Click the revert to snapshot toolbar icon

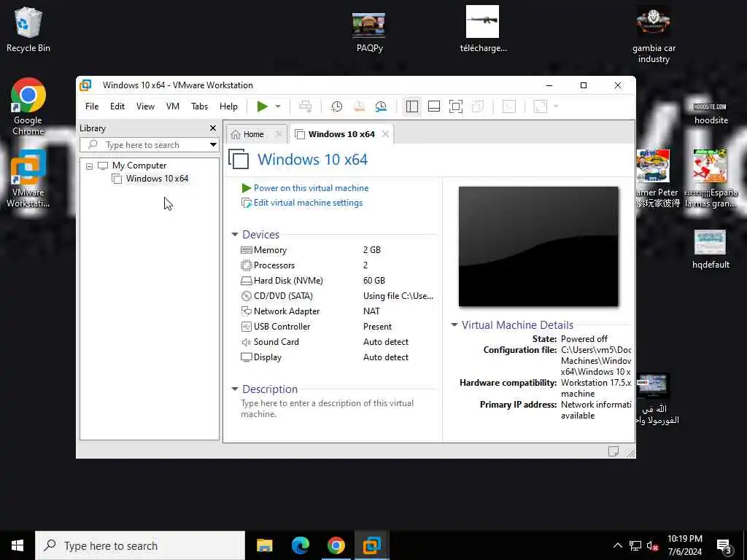(359, 106)
